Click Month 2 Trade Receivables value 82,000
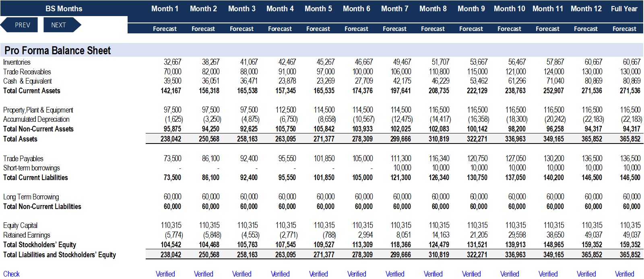This screenshot has width=644, height=279. pos(211,72)
